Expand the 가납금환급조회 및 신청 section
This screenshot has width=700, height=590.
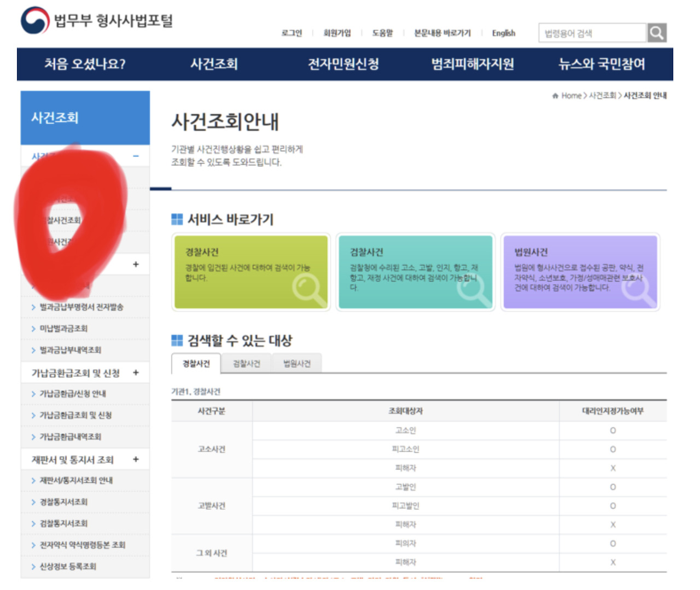pos(135,372)
